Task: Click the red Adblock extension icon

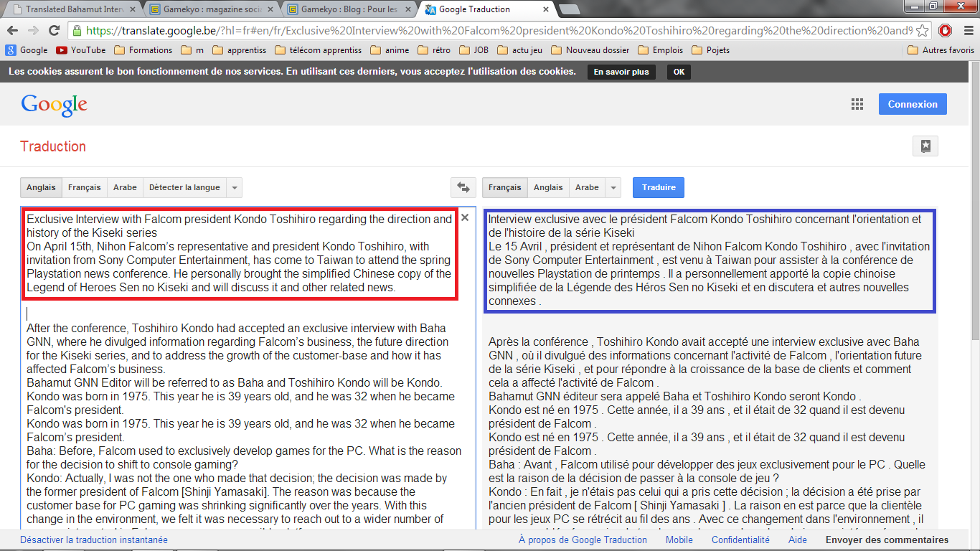Action: coord(946,31)
